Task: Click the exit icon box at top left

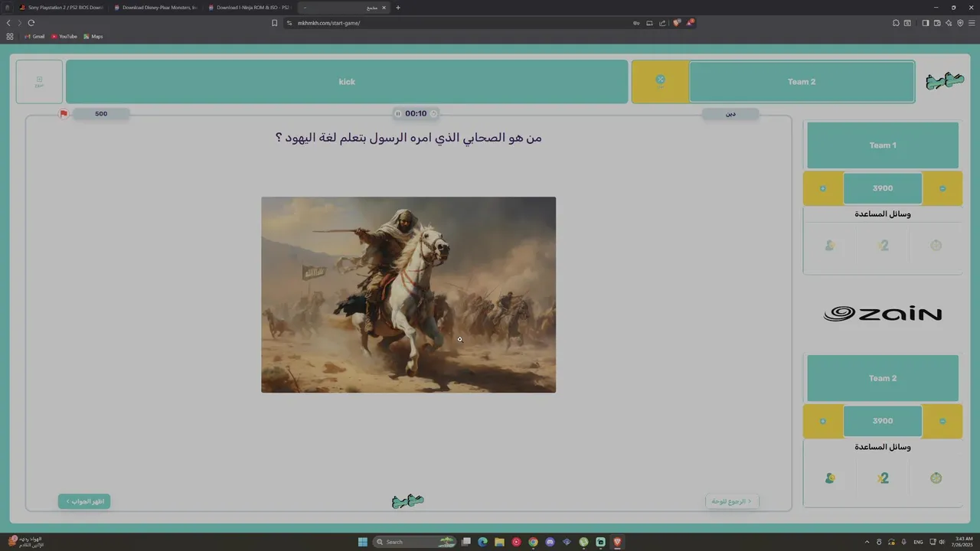Action: 39,82
